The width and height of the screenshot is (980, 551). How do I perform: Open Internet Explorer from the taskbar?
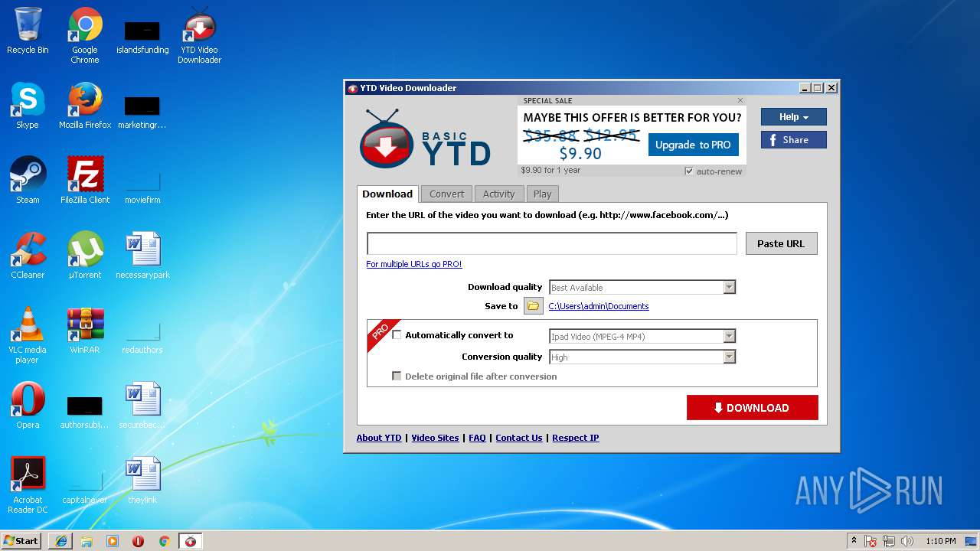point(61,541)
